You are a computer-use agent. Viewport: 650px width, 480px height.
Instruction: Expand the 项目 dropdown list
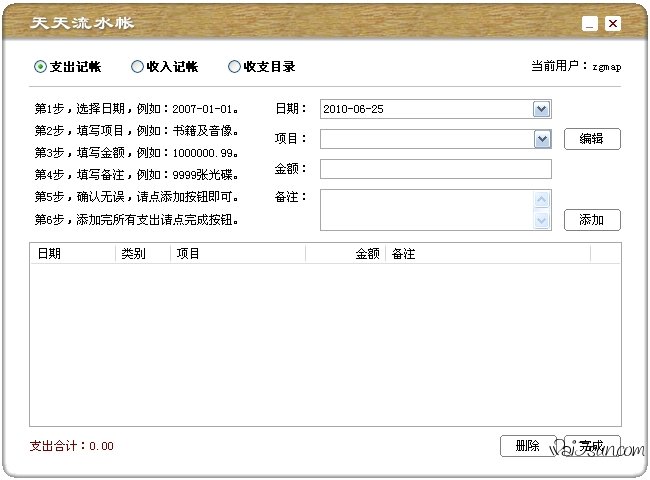click(542, 139)
